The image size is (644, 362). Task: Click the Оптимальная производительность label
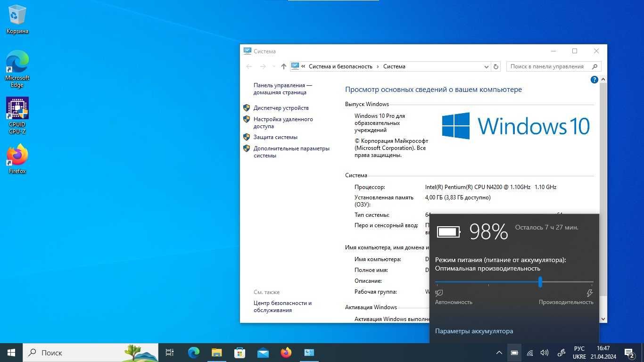(x=487, y=268)
